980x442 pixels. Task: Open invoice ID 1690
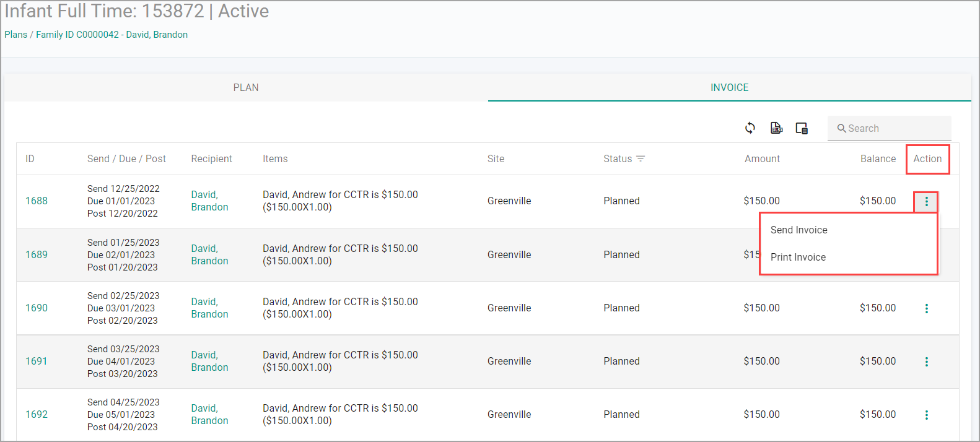point(37,308)
